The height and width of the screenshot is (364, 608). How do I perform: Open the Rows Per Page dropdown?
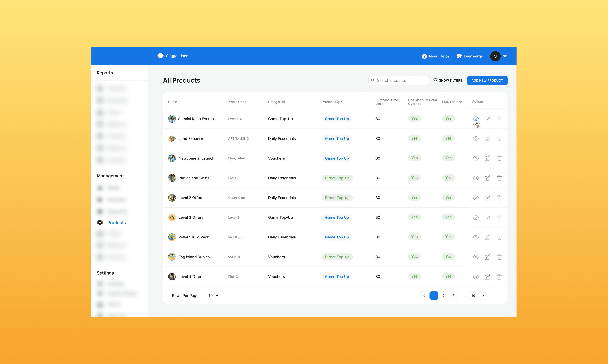213,296
